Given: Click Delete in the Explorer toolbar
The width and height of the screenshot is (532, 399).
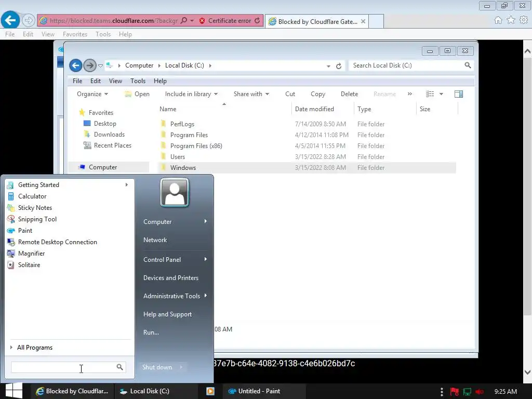Looking at the screenshot, I should (349, 94).
